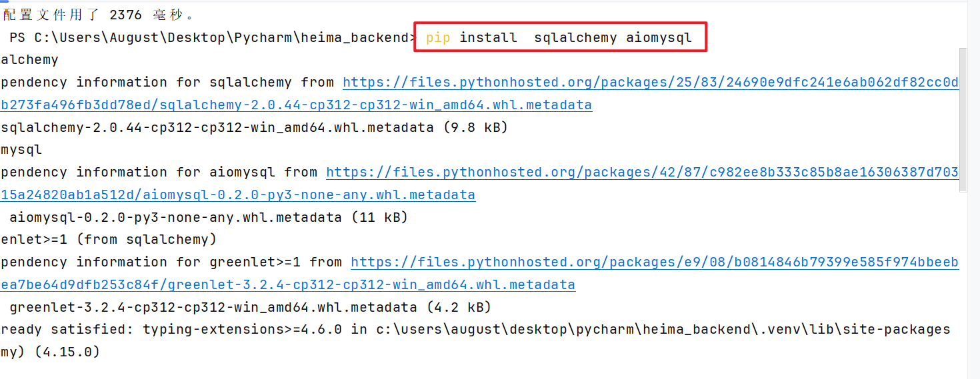Click the terminal vertical scrollbar thumb
This screenshot has height=379, width=980.
tap(963, 120)
